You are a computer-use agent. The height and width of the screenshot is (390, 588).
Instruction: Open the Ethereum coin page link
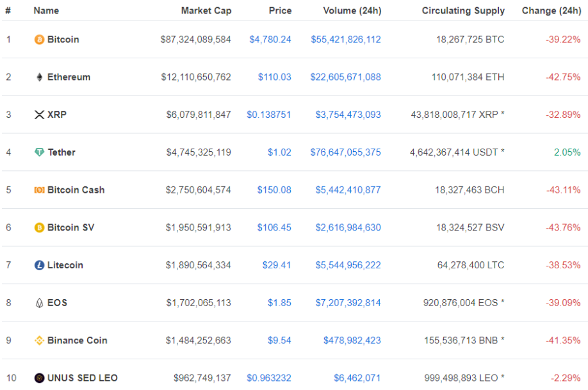tap(69, 77)
